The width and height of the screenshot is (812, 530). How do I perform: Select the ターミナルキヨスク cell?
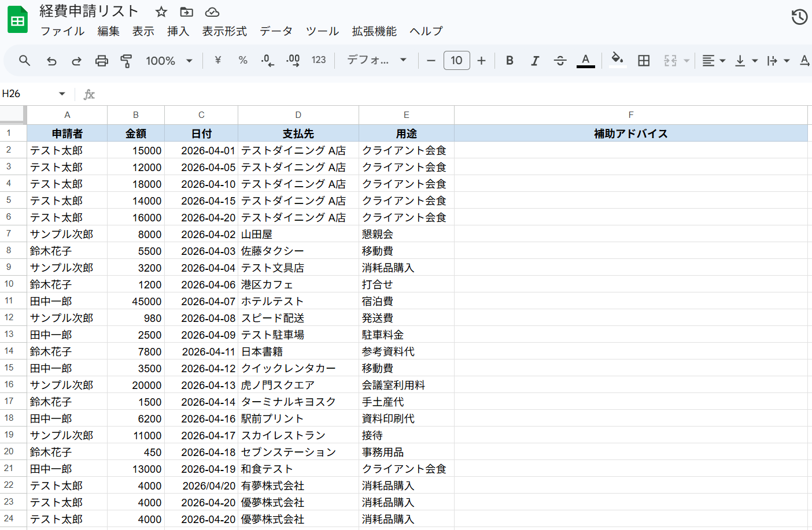point(298,402)
